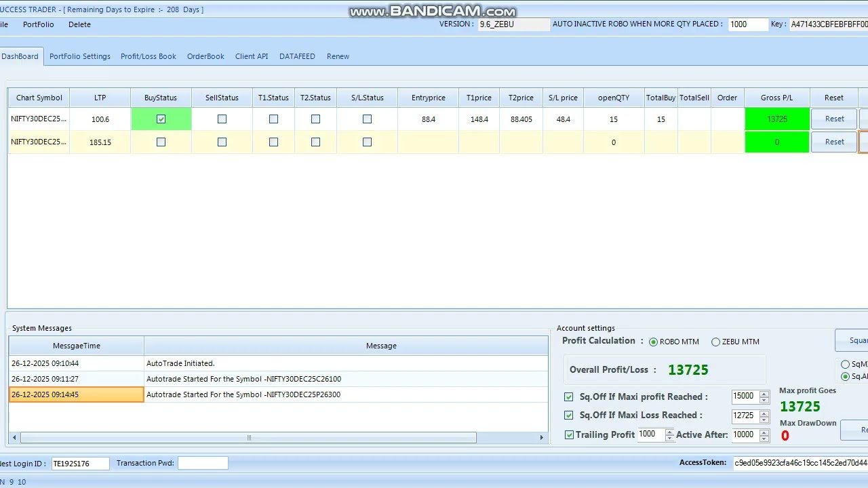868x488 pixels.
Task: Tick T2.Status in the LTP 100.6 row
Action: 315,119
